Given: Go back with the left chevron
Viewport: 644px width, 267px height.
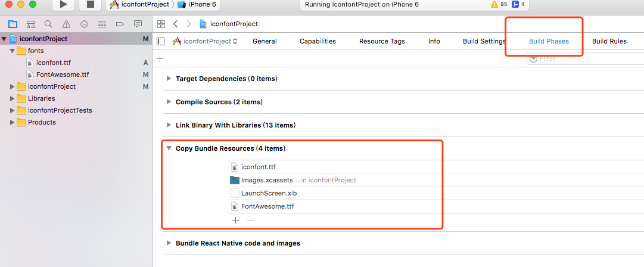Looking at the screenshot, I should click(x=175, y=24).
